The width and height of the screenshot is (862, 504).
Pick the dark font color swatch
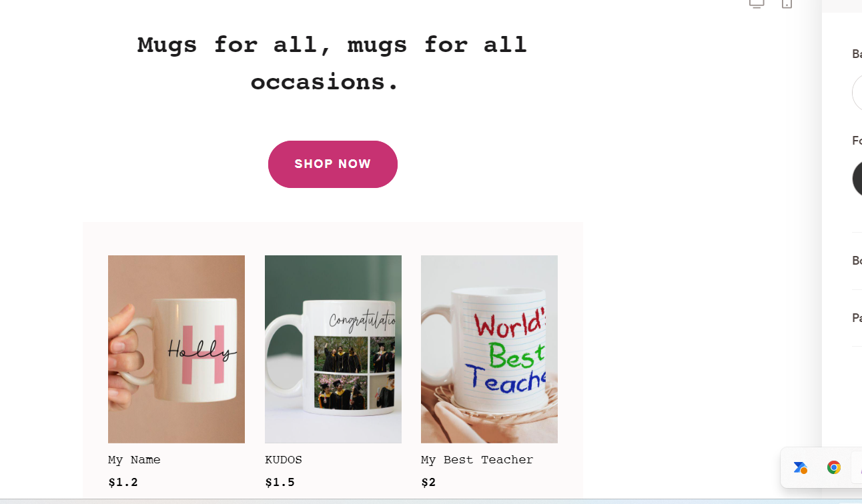[x=857, y=179]
